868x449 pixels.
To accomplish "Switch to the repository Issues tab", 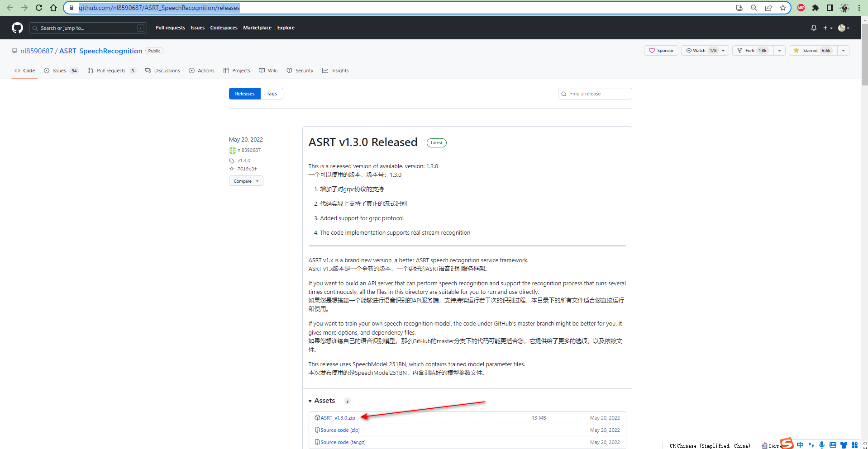I will (61, 71).
